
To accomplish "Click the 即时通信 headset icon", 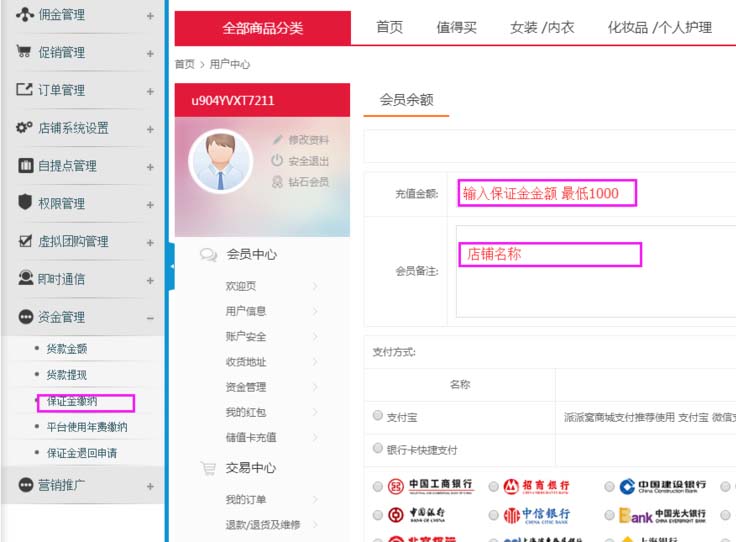I will pyautogui.click(x=25, y=277).
